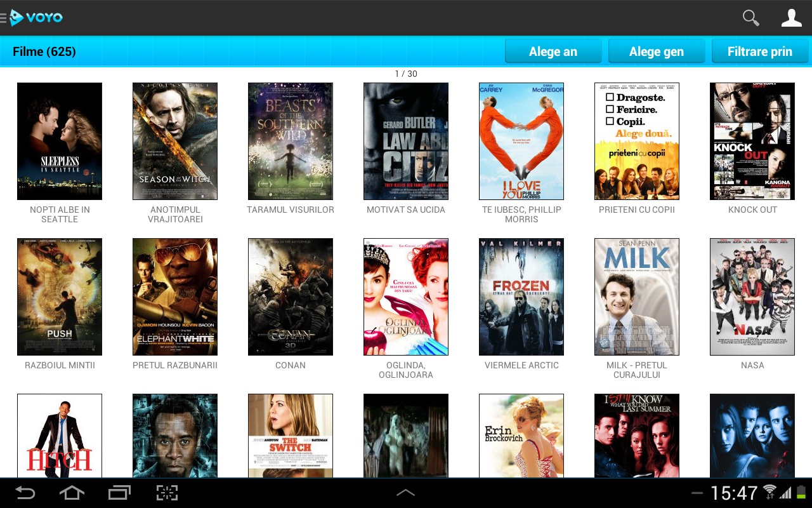Viewport: 812px width, 508px height.
Task: Tap the Android back arrow
Action: (25, 493)
